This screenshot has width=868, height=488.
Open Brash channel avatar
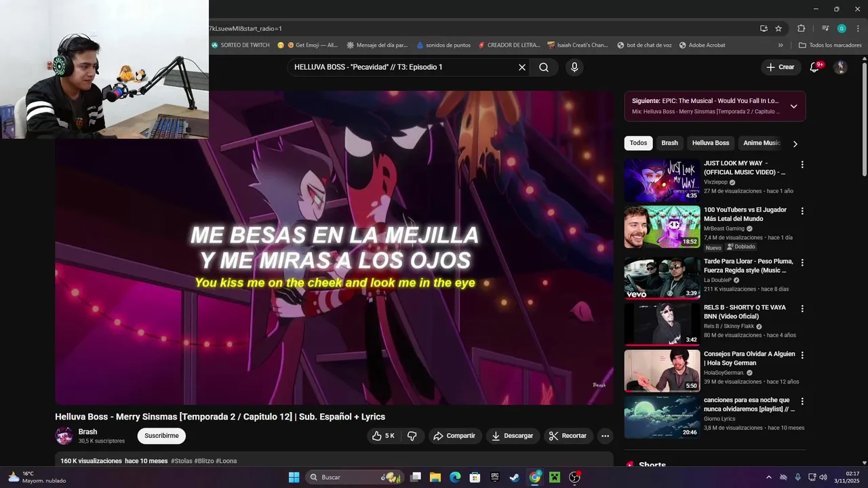[64, 436]
